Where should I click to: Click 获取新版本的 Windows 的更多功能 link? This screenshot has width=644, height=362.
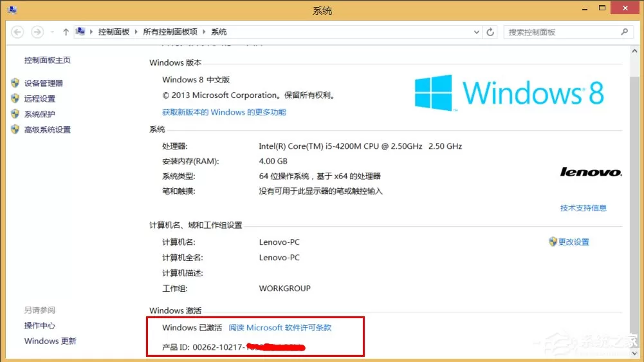225,112
